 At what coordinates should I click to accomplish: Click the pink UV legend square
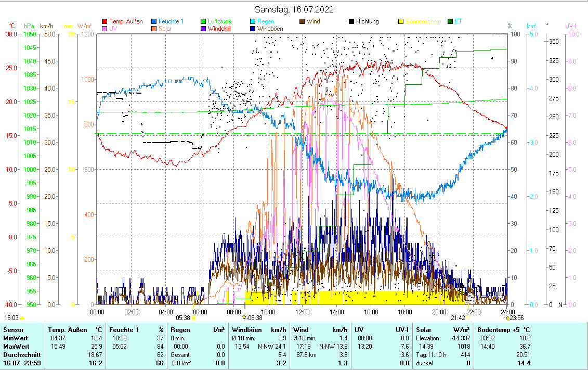tap(104, 29)
